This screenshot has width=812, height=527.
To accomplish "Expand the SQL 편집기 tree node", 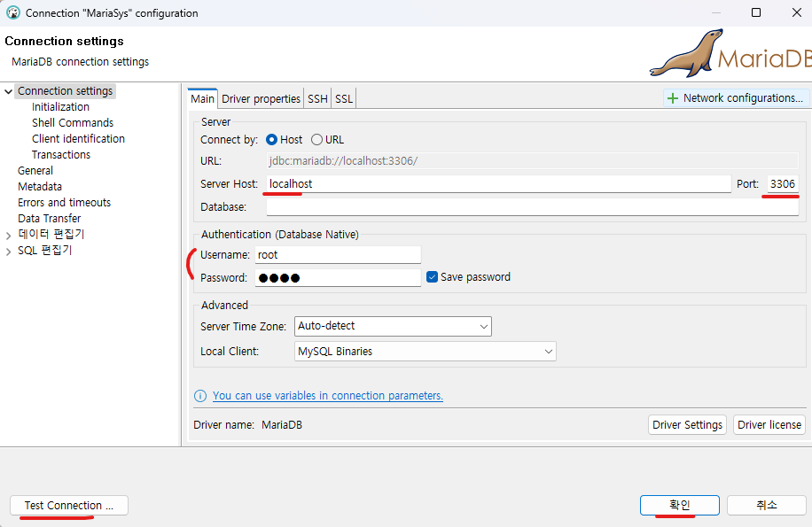I will 8,252.
